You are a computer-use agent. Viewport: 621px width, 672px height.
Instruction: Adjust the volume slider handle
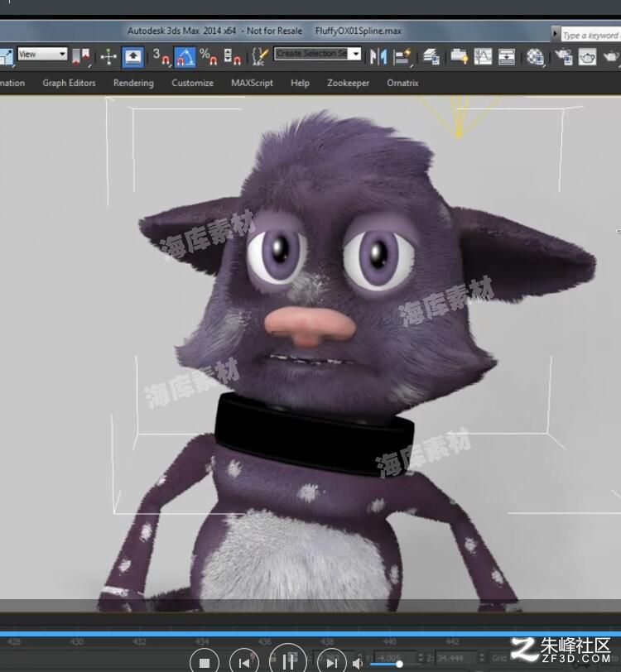click(399, 664)
